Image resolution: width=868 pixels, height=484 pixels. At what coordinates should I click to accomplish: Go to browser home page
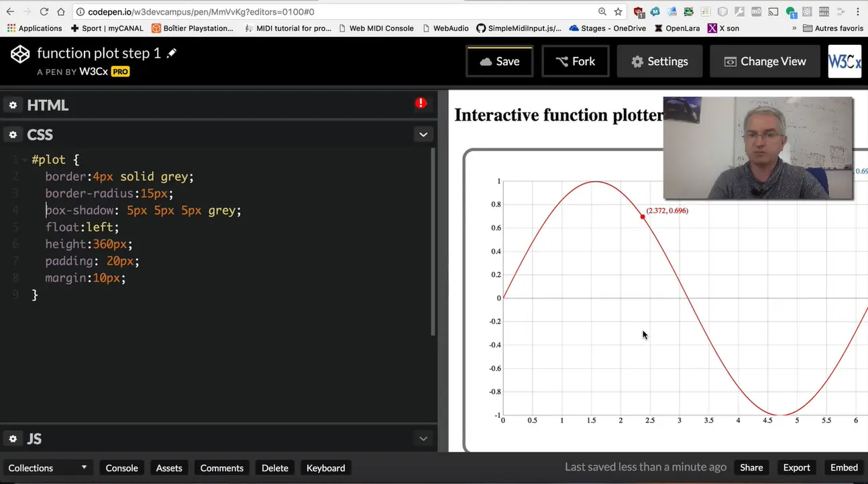click(x=61, y=12)
